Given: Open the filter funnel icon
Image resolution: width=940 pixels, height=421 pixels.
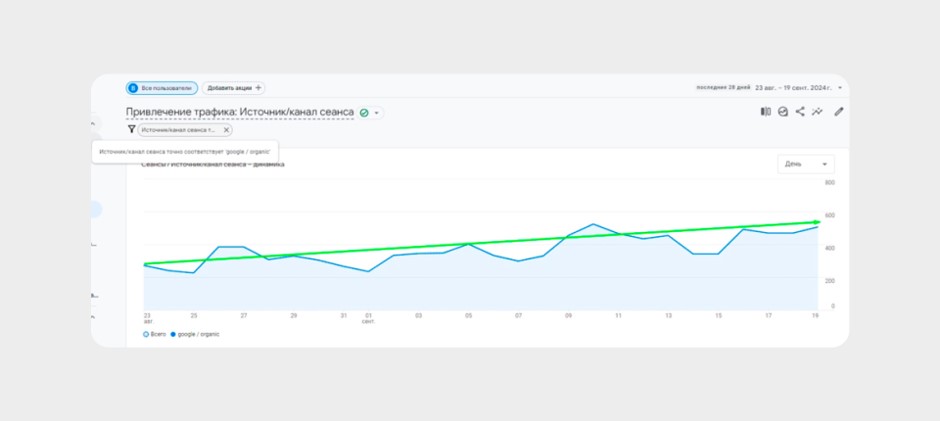Looking at the screenshot, I should pos(131,129).
